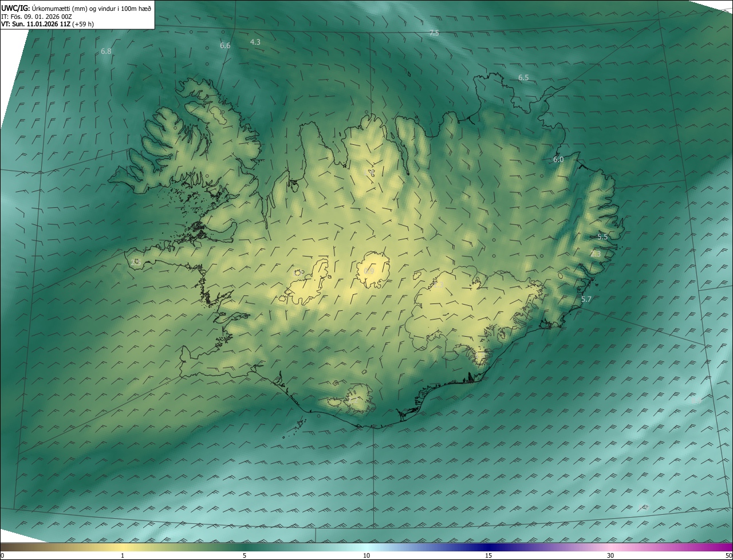This screenshot has width=733, height=560.
Task: Click the 6.6 value on the map
Action: click(x=225, y=46)
